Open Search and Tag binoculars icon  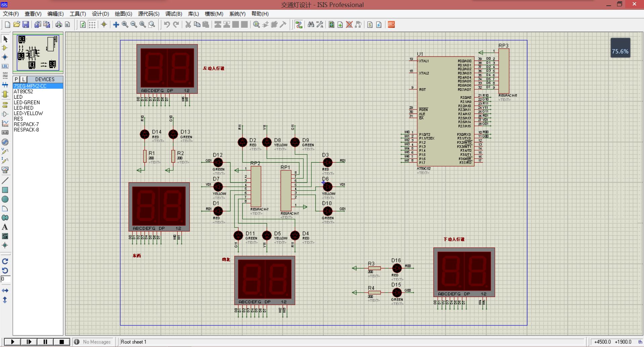pyautogui.click(x=311, y=25)
